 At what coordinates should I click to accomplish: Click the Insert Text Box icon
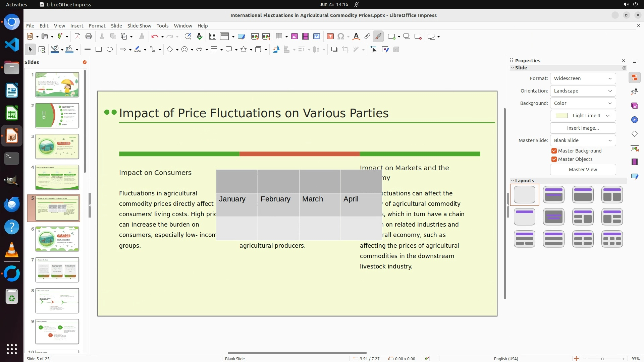pos(330,37)
